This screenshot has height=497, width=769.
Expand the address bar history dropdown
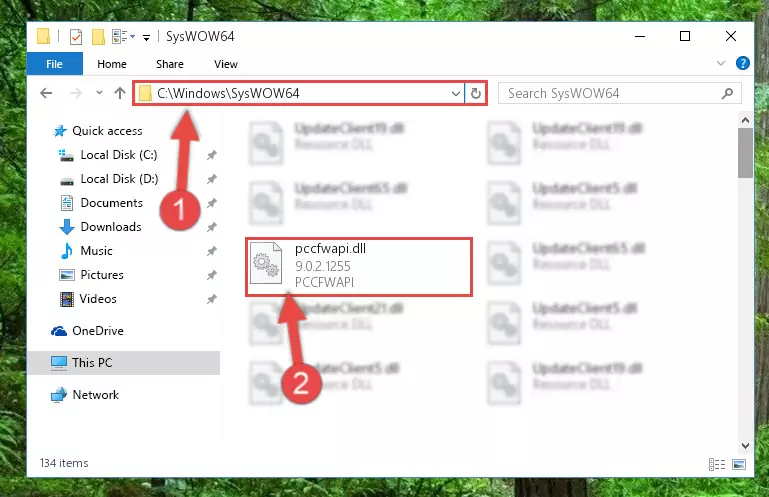coord(456,93)
